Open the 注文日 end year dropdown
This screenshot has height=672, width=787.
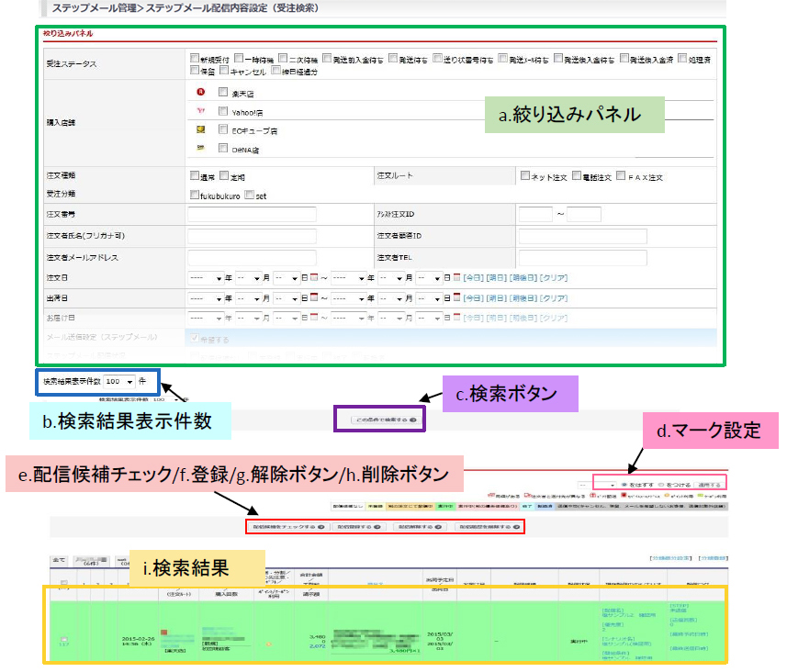[348, 278]
